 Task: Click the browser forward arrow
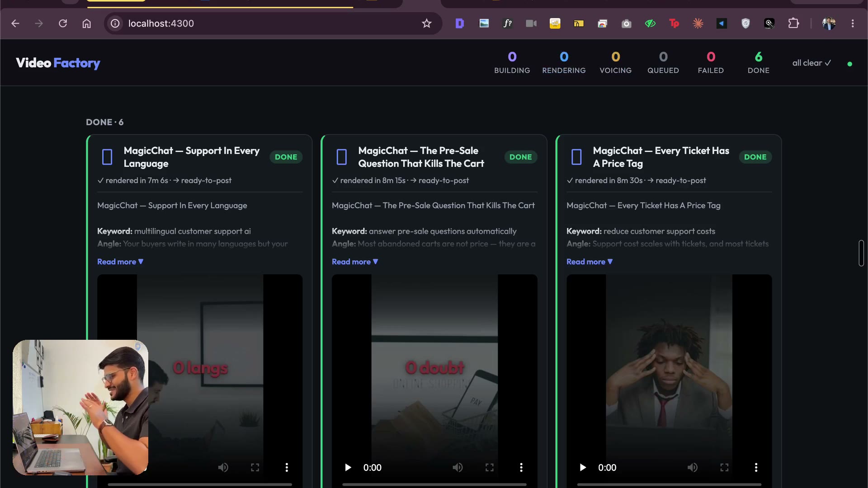click(x=39, y=23)
